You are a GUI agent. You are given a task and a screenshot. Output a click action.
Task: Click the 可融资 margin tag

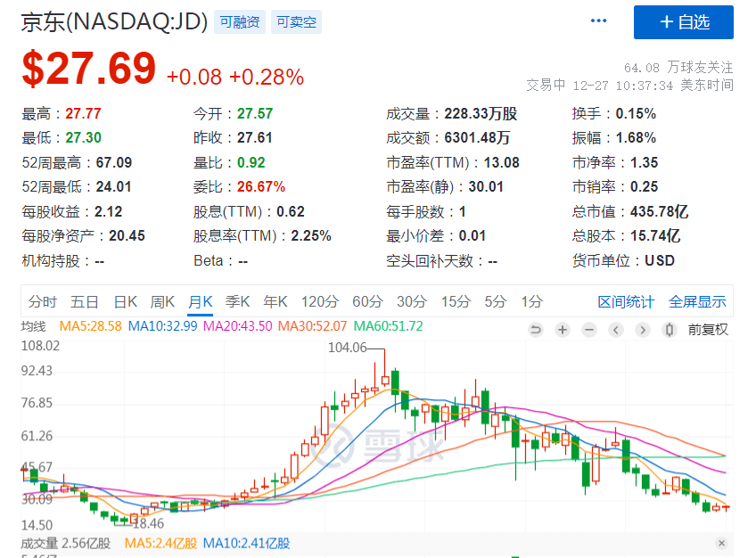point(240,22)
